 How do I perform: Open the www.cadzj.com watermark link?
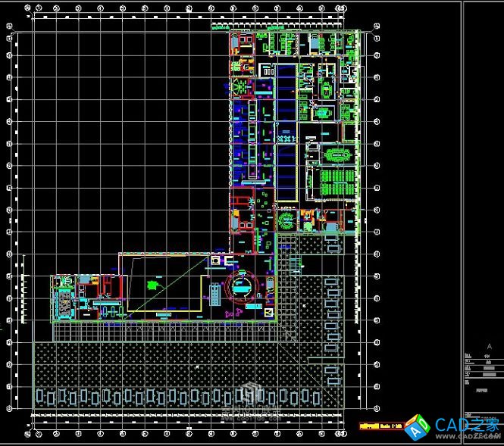pos(475,436)
